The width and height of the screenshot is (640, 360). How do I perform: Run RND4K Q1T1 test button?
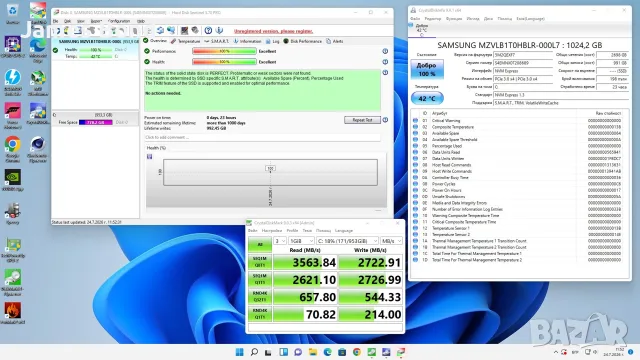pos(260,314)
